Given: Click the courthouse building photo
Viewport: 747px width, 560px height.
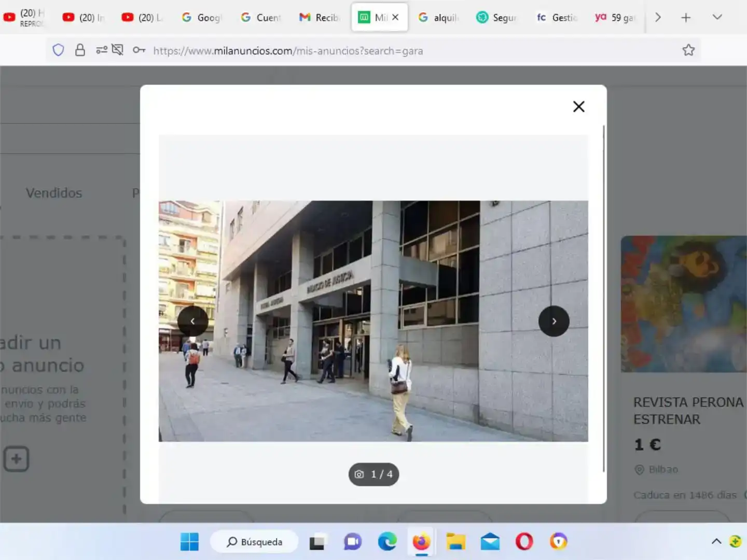Looking at the screenshot, I should [374, 321].
